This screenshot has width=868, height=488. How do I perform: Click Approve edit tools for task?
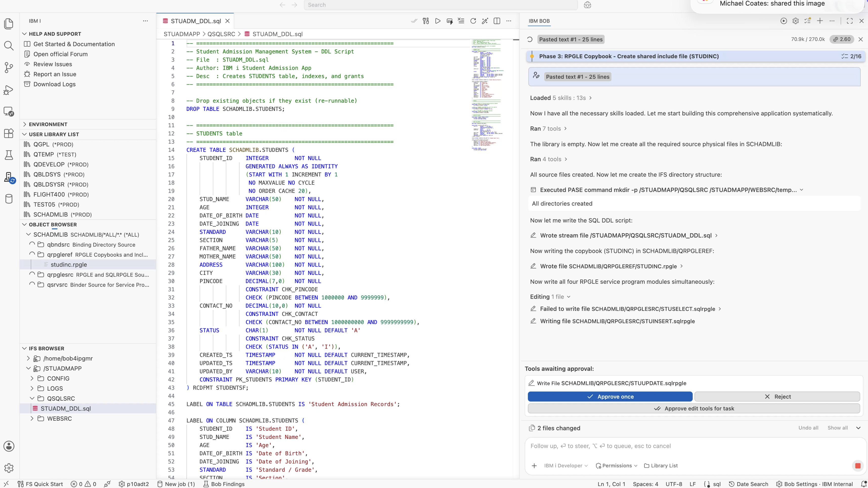pyautogui.click(x=694, y=409)
